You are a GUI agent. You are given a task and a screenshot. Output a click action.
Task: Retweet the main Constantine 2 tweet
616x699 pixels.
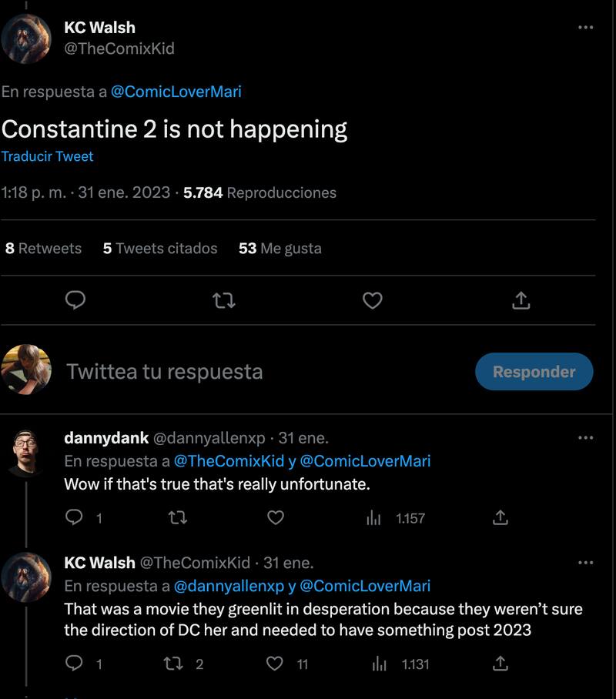click(x=223, y=301)
